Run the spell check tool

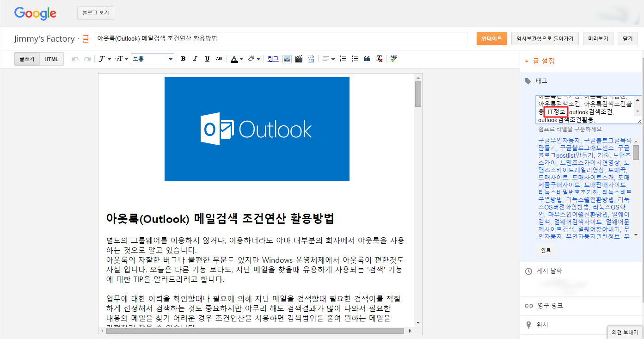click(393, 59)
